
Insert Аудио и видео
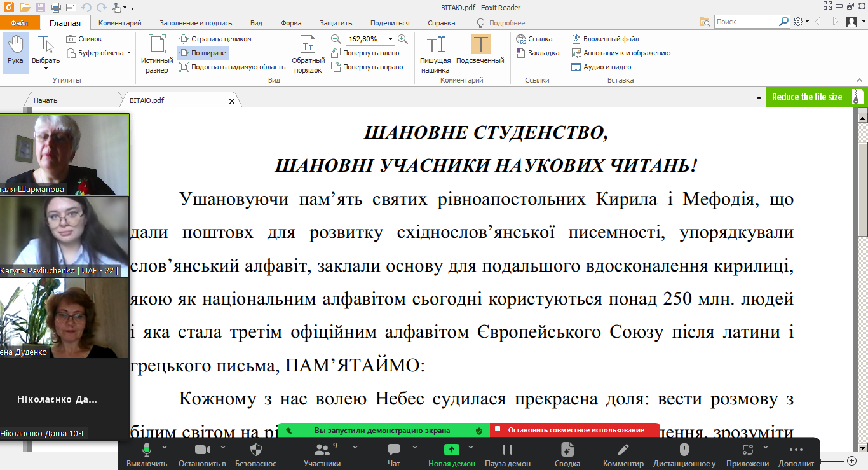click(x=602, y=67)
